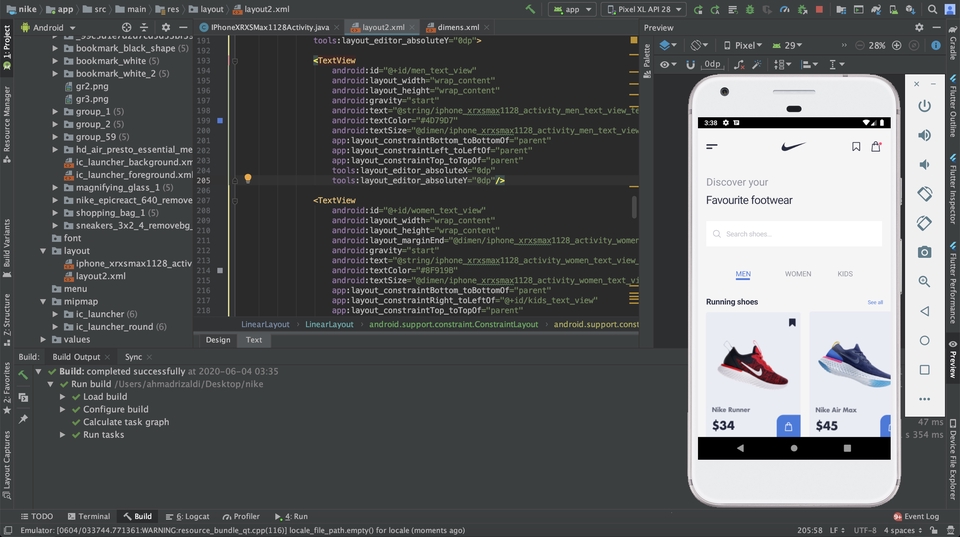Take an emulator screenshot with camera icon

pos(924,252)
